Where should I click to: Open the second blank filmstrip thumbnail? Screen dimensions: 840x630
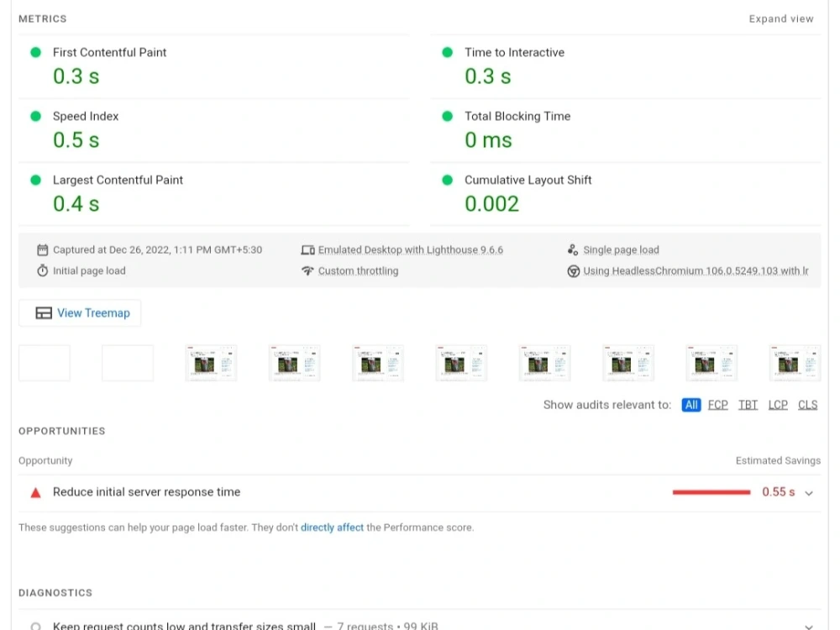coord(128,363)
